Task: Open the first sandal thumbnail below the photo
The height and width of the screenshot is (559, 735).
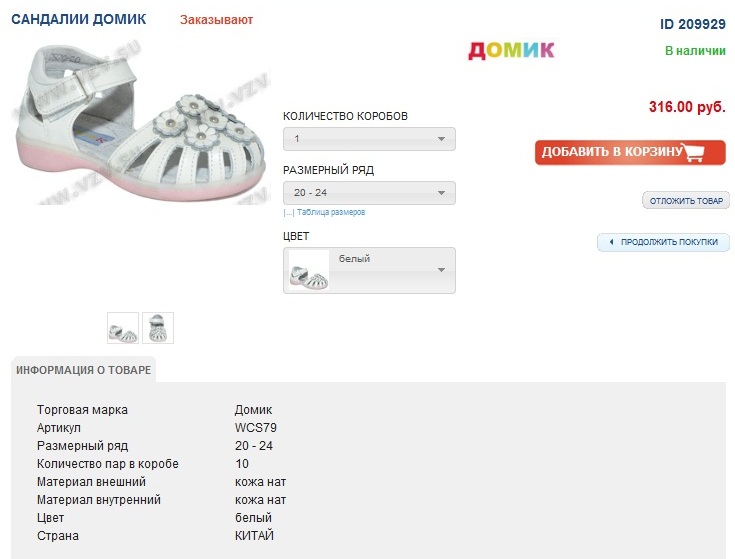Action: pos(123,328)
